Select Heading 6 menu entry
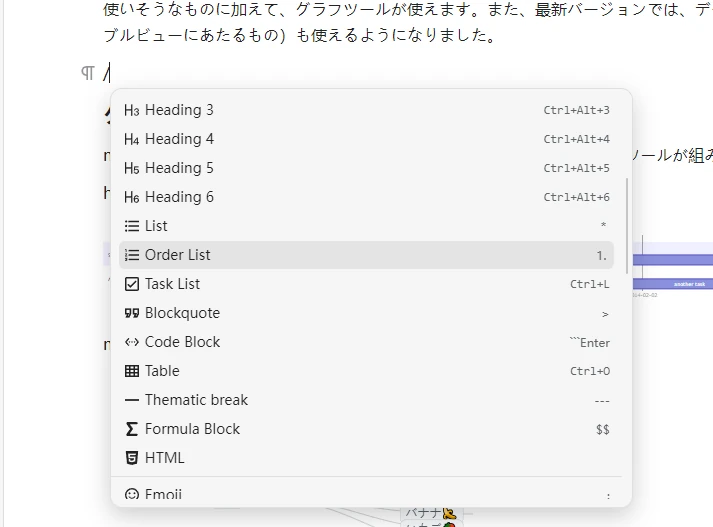Screen dimensions: 713x527 coord(367,197)
